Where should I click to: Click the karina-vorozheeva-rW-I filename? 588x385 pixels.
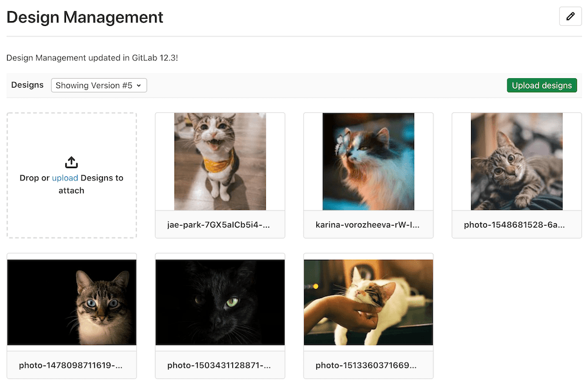(x=368, y=225)
